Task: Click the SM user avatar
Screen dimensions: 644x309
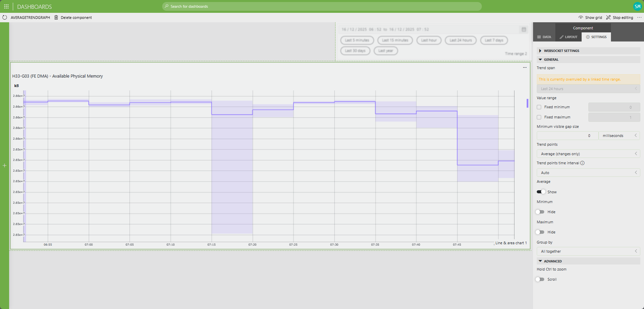Action: [x=637, y=6]
